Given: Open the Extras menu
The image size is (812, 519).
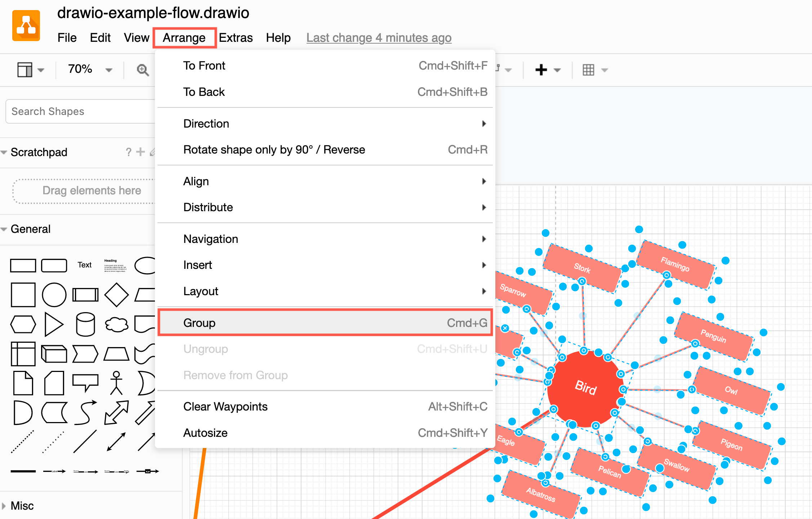Looking at the screenshot, I should coord(236,37).
